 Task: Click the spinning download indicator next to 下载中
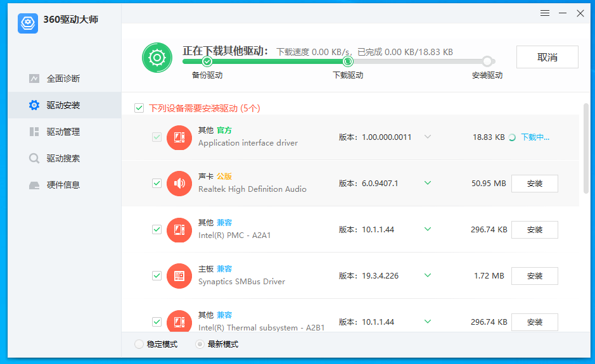(512, 137)
